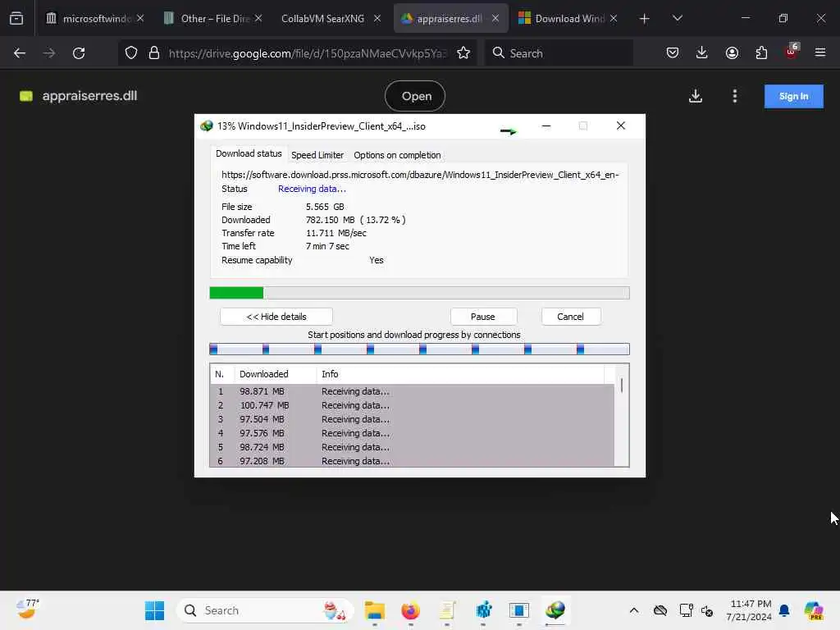Select connection row 1 with 98.871 MB
This screenshot has height=630, width=840.
point(412,391)
